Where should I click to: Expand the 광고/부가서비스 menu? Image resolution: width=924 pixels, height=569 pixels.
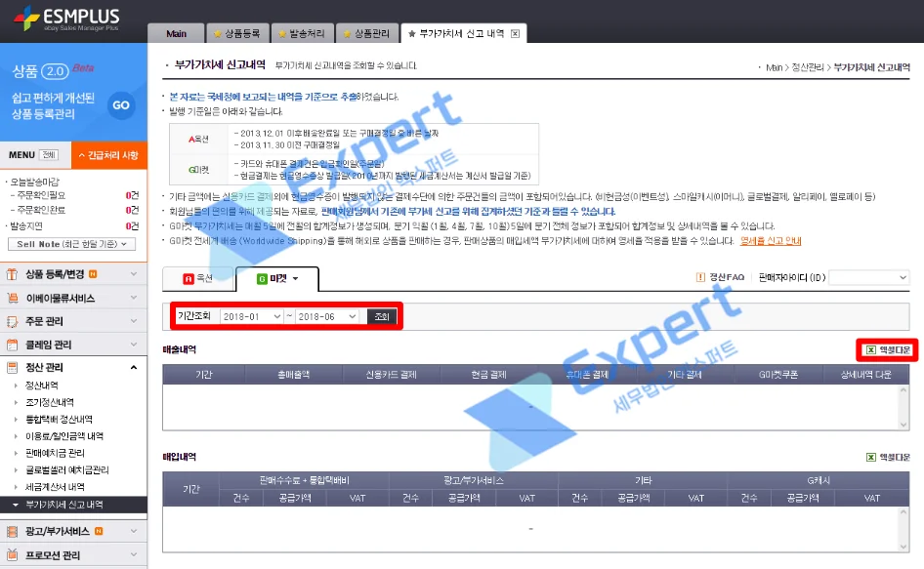(x=73, y=531)
